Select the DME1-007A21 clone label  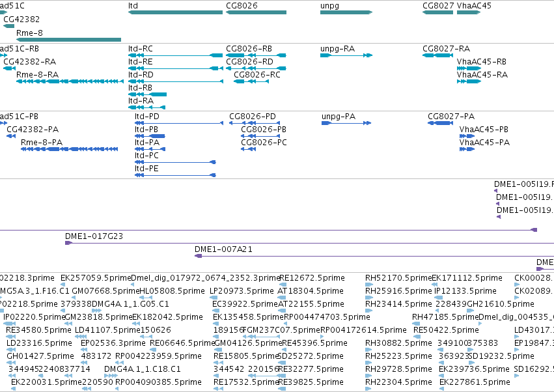point(224,249)
